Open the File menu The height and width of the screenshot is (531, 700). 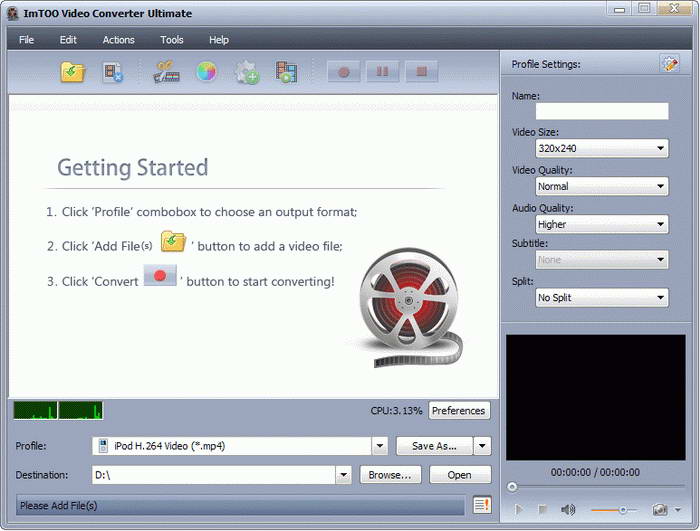point(26,40)
